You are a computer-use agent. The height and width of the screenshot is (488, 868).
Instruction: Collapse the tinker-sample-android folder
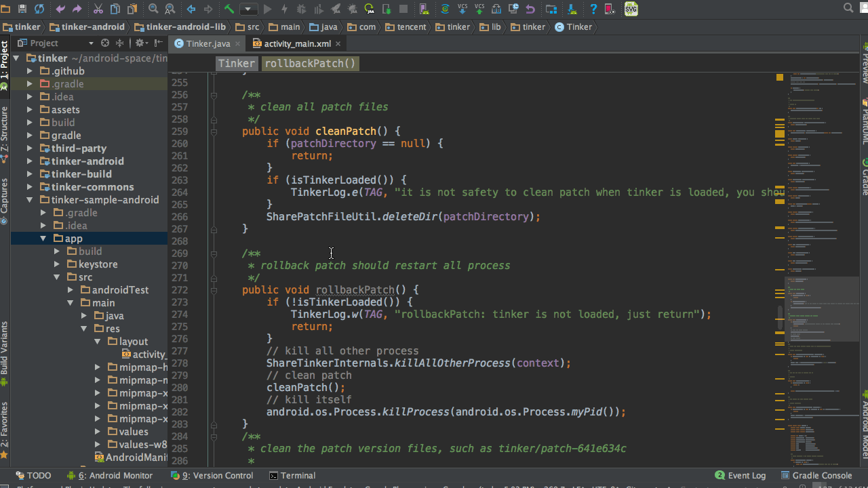tap(30, 200)
